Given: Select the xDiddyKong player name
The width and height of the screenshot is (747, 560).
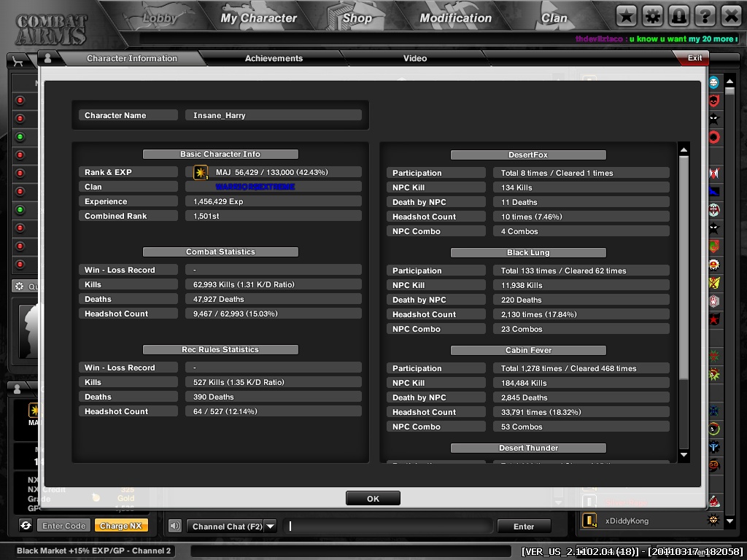Looking at the screenshot, I should [x=627, y=521].
